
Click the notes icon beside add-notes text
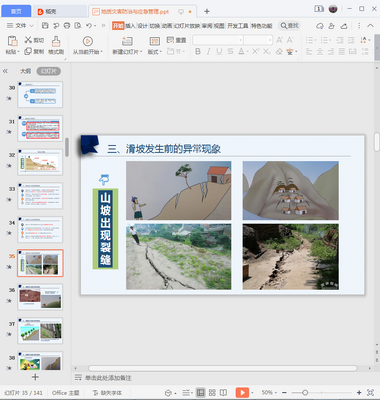click(x=78, y=377)
